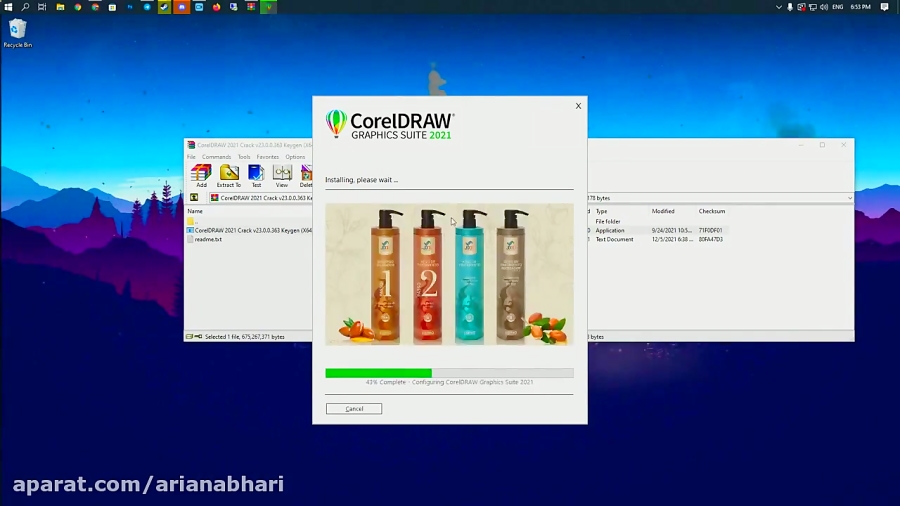Cancel the CorelDRAW installation

354,408
